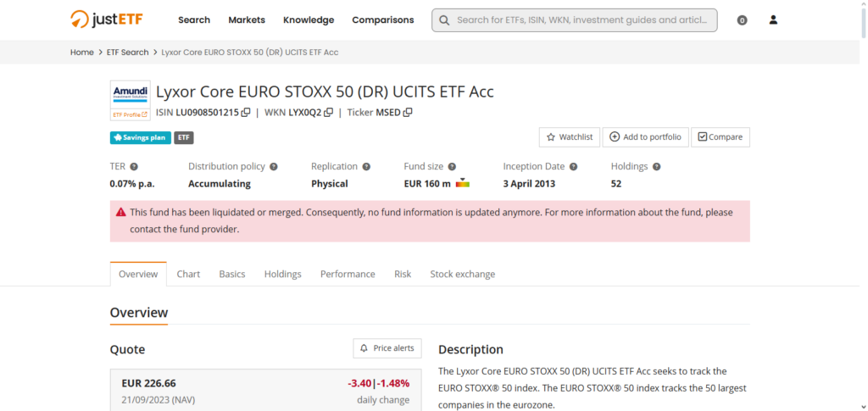Click the justETF logo
The height and width of the screenshot is (411, 868).
point(107,19)
